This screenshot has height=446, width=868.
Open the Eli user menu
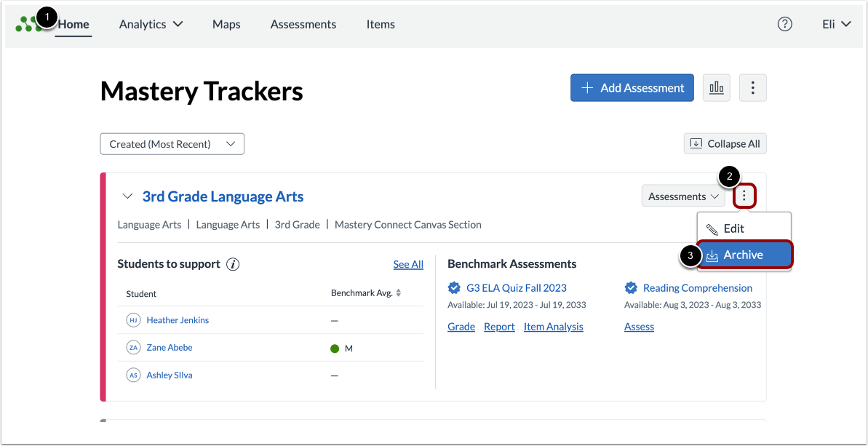(835, 23)
